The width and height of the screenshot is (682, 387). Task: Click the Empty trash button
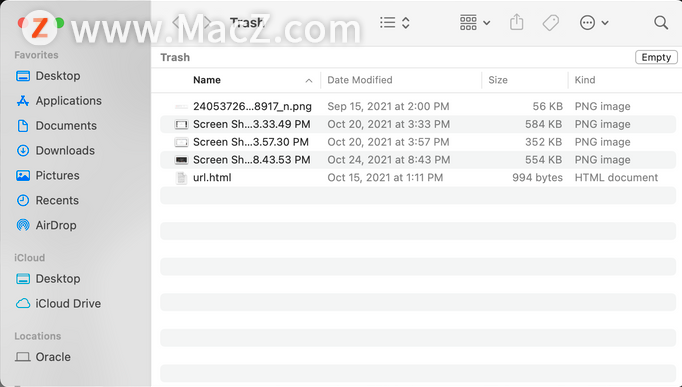click(656, 57)
